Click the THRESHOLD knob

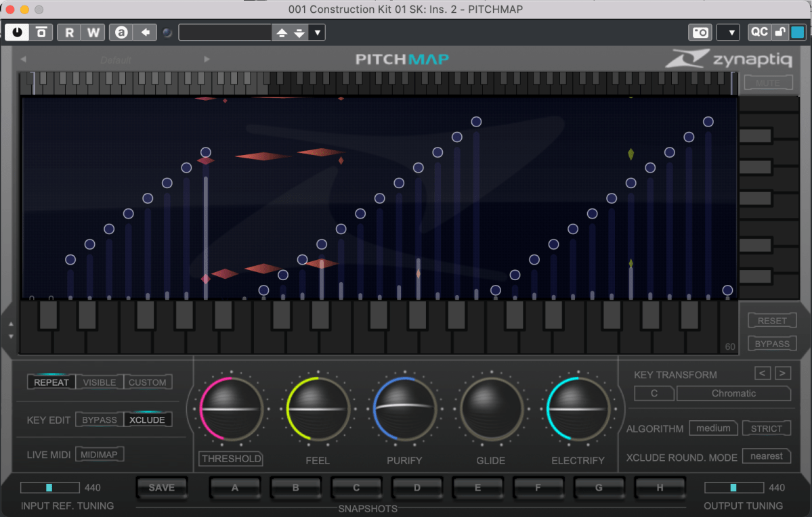(x=231, y=409)
